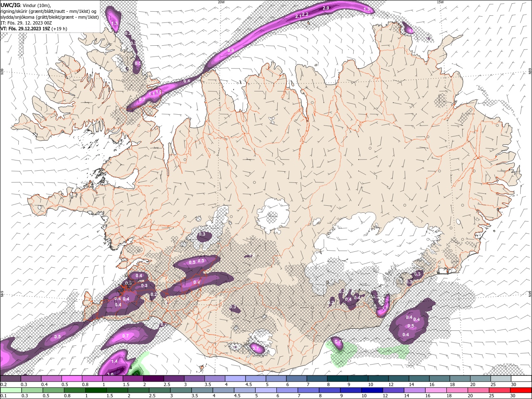Click bottom legend violet swatch between 12 and 14
Screen dimensions: 532x399
(x=394, y=390)
